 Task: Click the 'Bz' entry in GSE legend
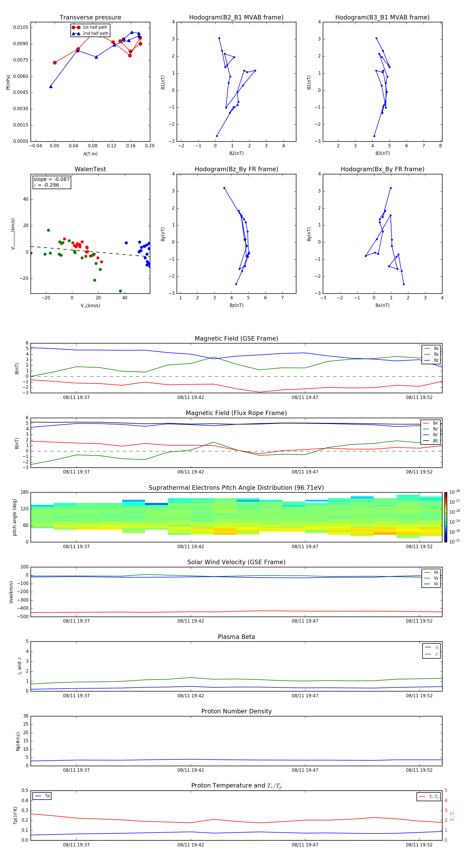tap(431, 360)
